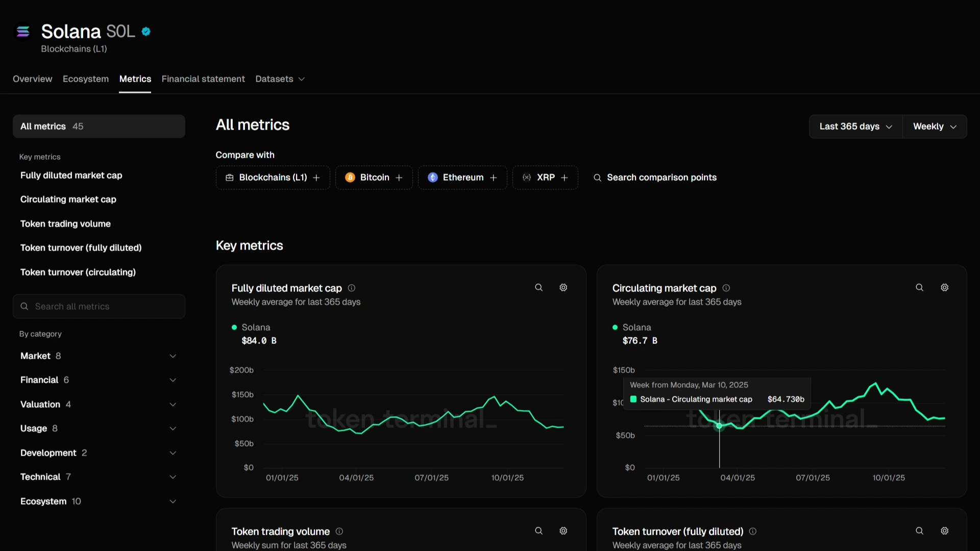Open the Last 365 days dropdown

[x=855, y=127]
